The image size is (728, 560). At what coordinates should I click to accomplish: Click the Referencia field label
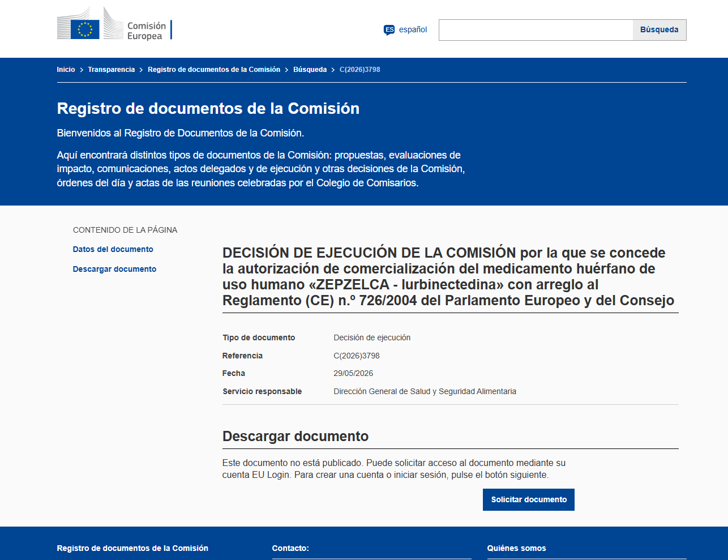pos(242,356)
